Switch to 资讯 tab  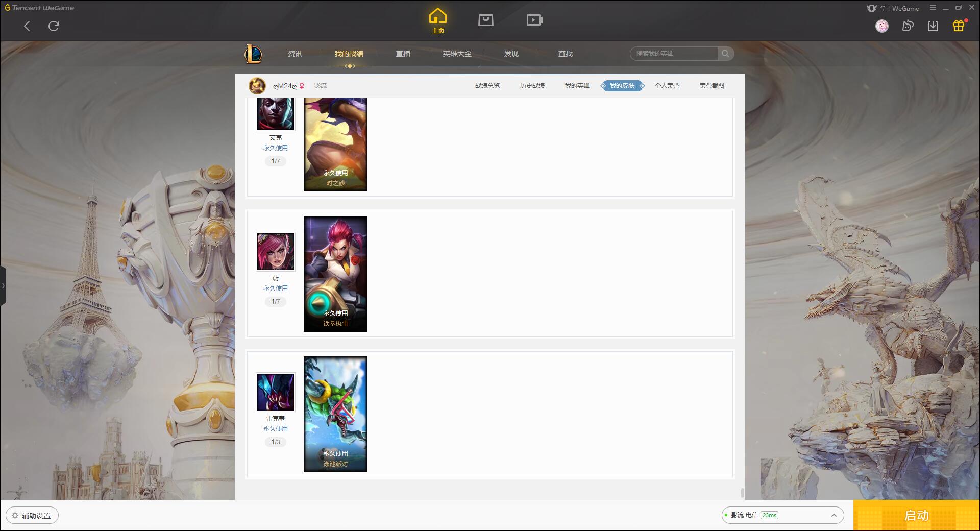point(295,54)
